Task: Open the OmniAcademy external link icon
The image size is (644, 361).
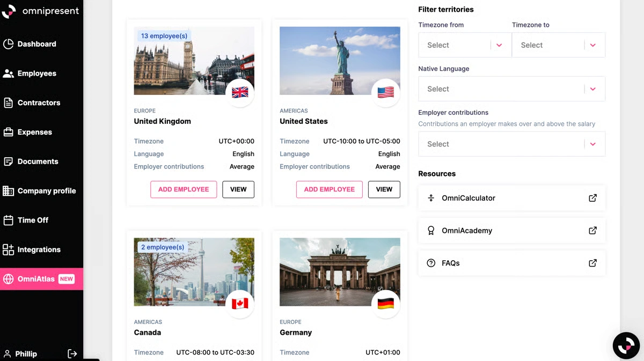Action: [x=592, y=231]
